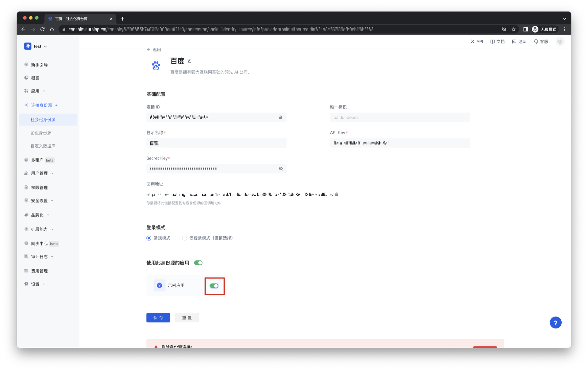Click the 重置 button
588x370 pixels.
click(x=187, y=318)
